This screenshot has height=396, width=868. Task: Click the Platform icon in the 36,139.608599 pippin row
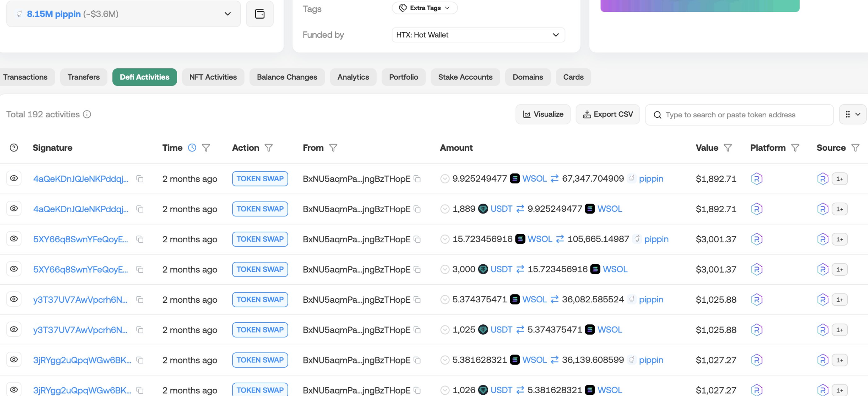pos(757,360)
